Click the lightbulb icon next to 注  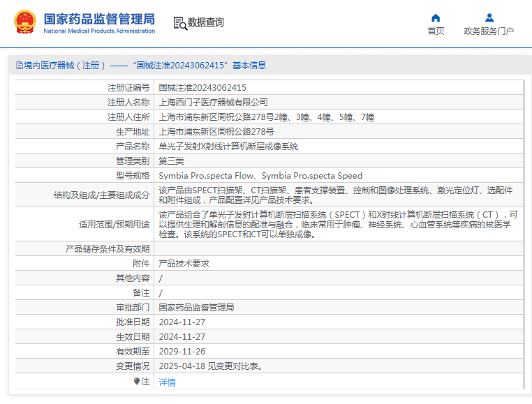click(x=136, y=382)
